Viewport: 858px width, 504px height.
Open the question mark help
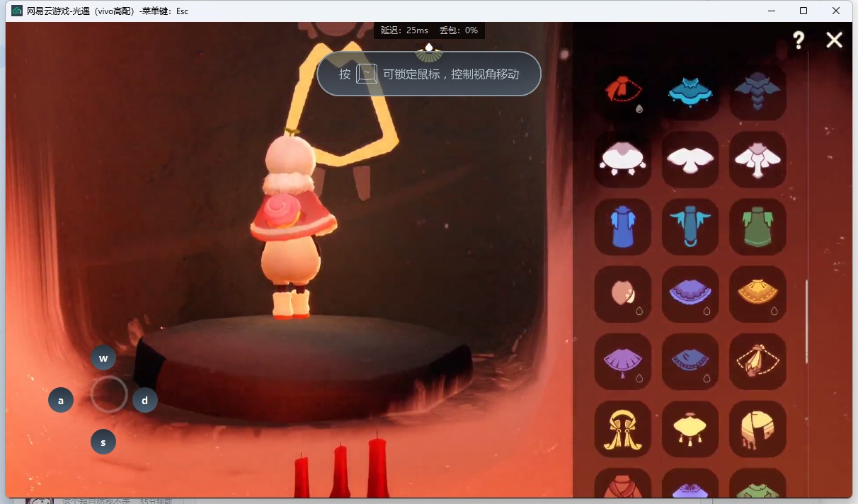coord(799,40)
